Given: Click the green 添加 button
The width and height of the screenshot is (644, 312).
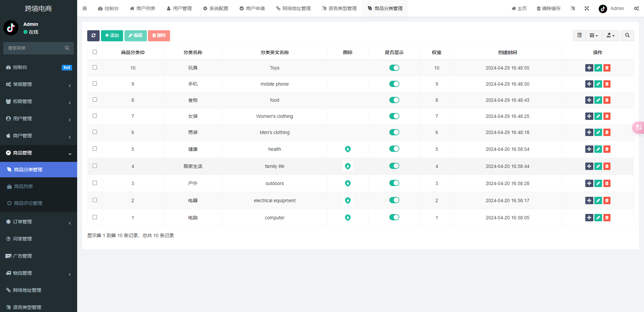Looking at the screenshot, I should (112, 36).
